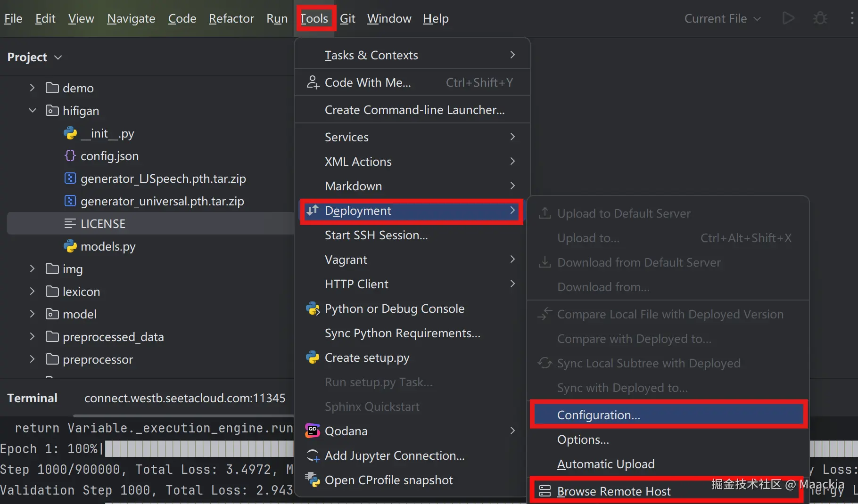Image resolution: width=858 pixels, height=504 pixels.
Task: Collapse the hifigan folder
Action: (x=32, y=111)
